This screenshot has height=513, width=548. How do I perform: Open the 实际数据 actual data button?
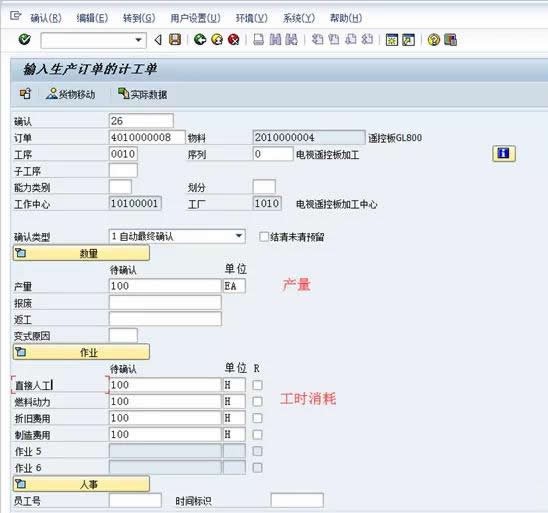[x=143, y=94]
